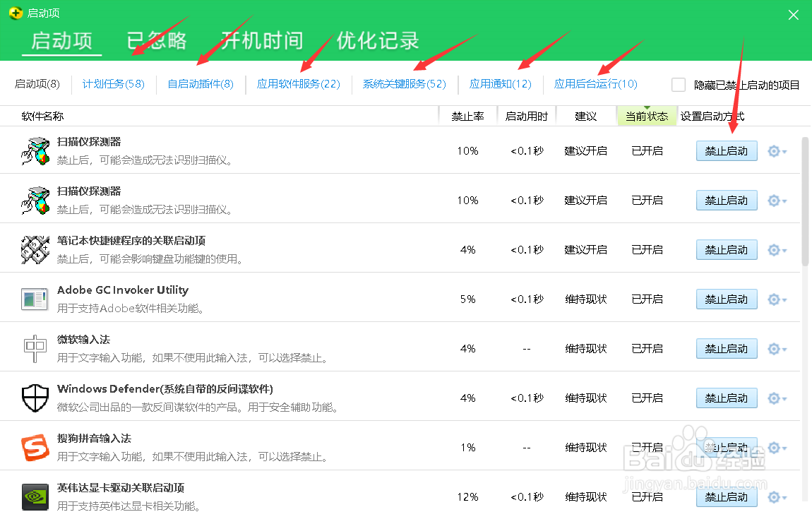Viewport: 812px width, 512px height.
Task: Click 禁止启动 for 英伟达显卡驱动关联启动项
Action: pos(727,497)
